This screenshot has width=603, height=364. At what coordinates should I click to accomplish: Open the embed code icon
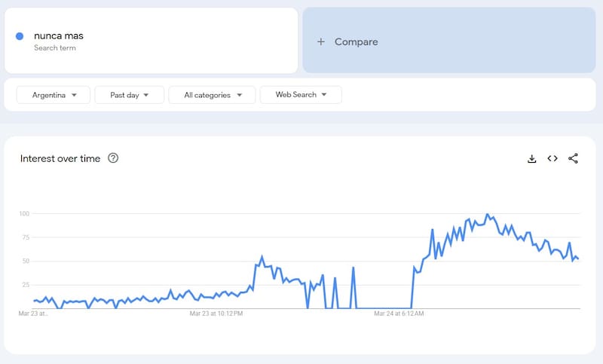click(552, 158)
